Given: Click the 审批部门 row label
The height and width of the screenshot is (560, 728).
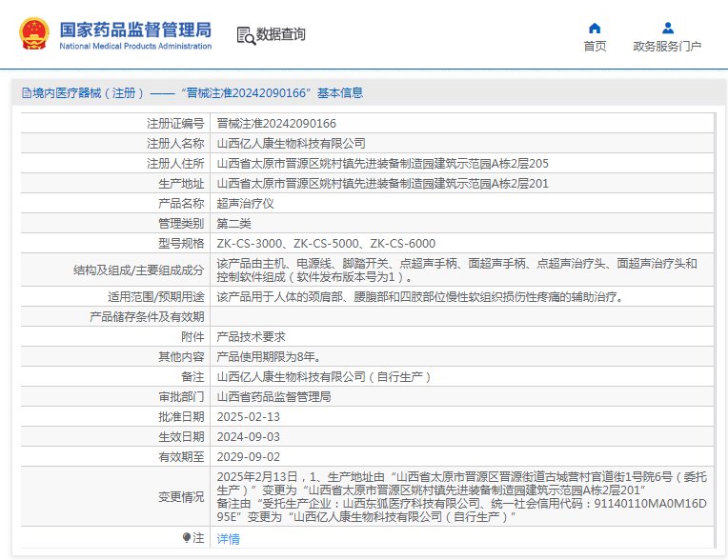Looking at the screenshot, I should (x=181, y=396).
